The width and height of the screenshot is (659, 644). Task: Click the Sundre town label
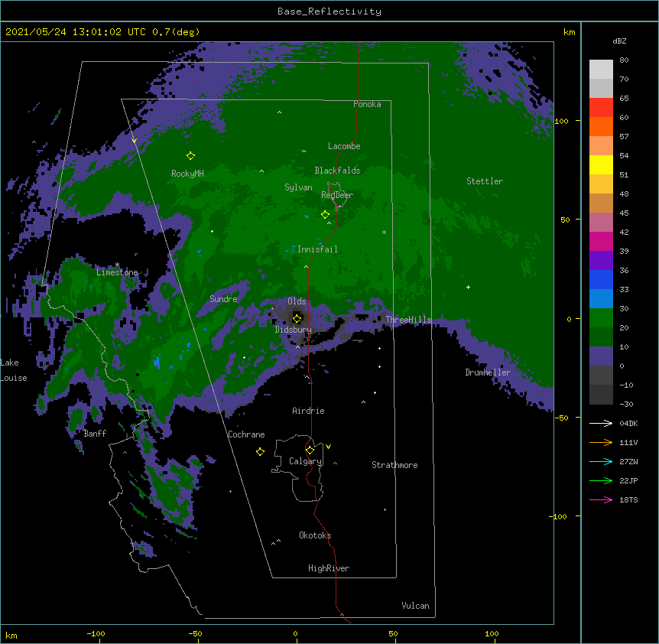[223, 299]
